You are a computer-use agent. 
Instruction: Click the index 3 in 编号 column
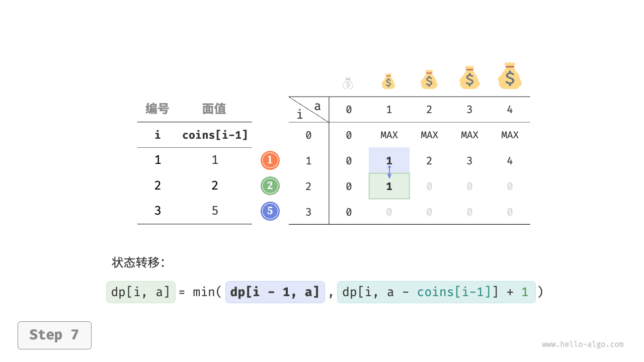pos(157,211)
